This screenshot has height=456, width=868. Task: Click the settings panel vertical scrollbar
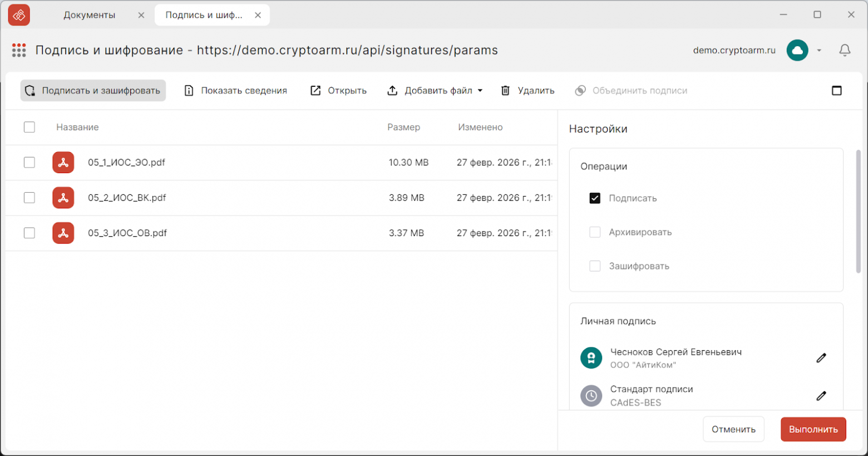coord(858,212)
